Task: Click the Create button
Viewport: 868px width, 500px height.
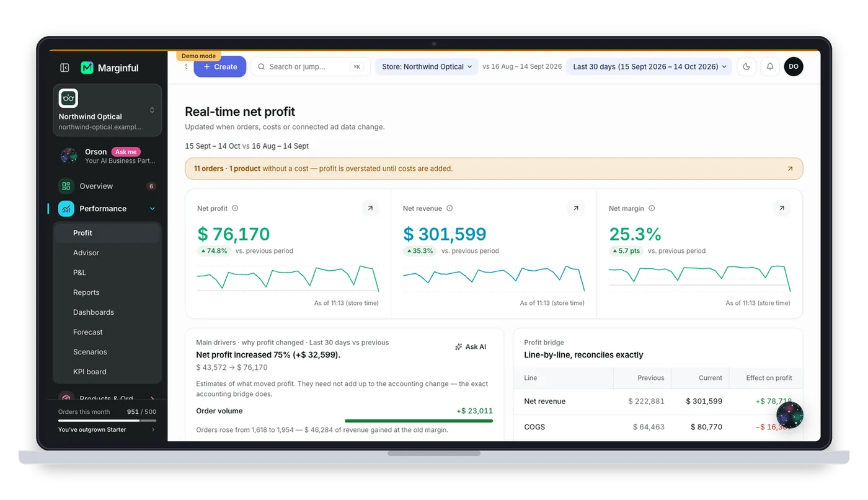Action: [220, 67]
